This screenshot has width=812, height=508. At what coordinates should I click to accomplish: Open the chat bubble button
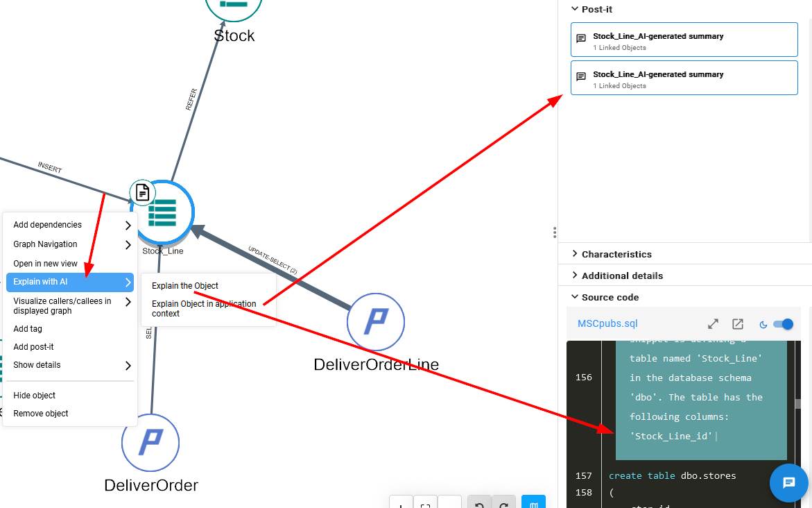788,482
